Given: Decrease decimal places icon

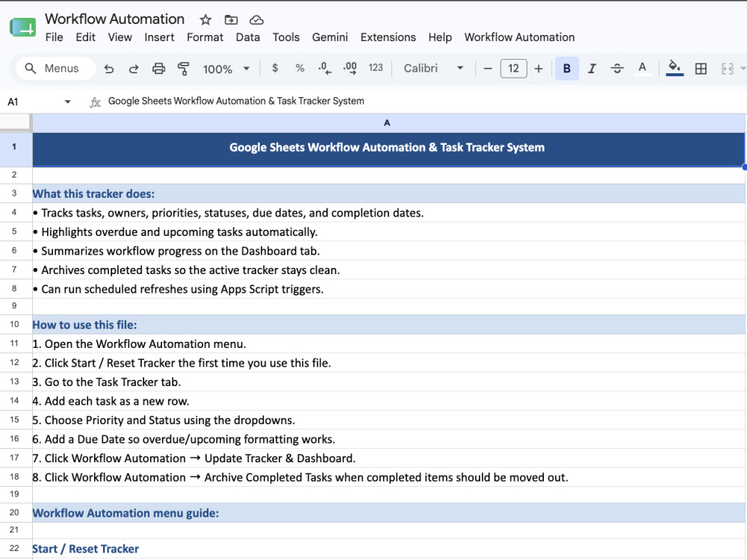Looking at the screenshot, I should coord(324,68).
